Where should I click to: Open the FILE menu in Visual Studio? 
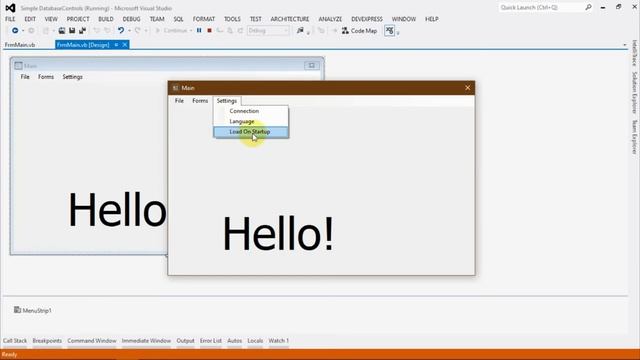tap(10, 19)
